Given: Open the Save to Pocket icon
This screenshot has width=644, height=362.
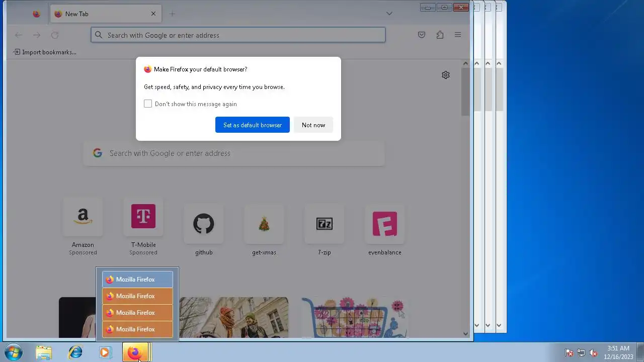Looking at the screenshot, I should pos(422,35).
